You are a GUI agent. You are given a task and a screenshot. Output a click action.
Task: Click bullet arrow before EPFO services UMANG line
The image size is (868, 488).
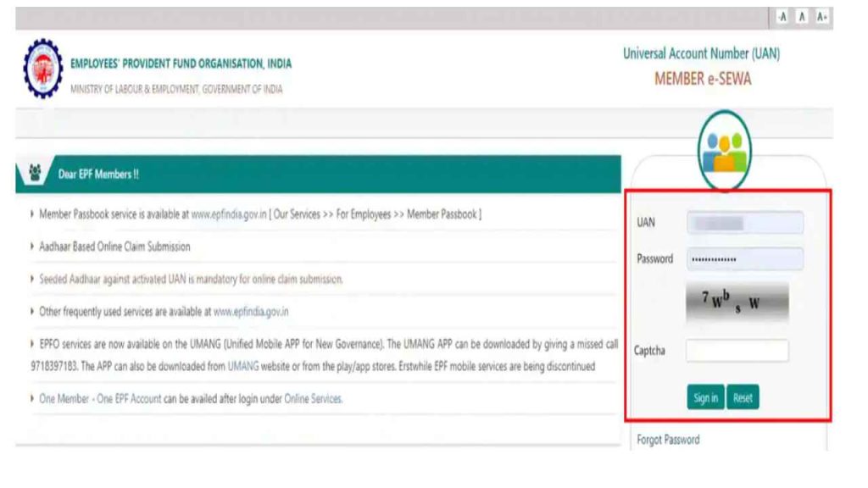[32, 344]
